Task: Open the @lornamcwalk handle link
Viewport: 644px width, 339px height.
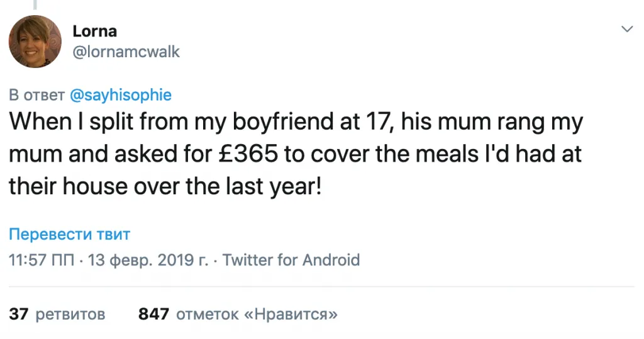Action: point(126,52)
